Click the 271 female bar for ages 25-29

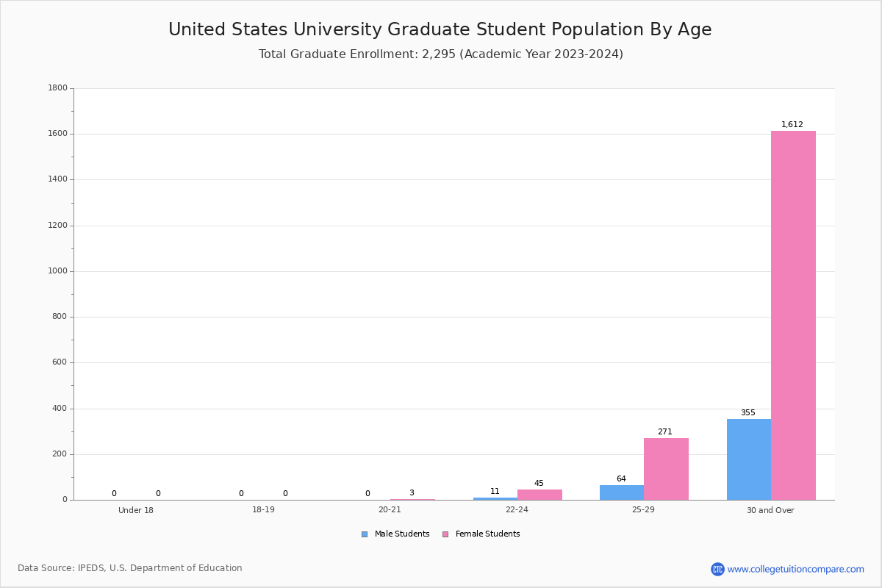tap(666, 469)
